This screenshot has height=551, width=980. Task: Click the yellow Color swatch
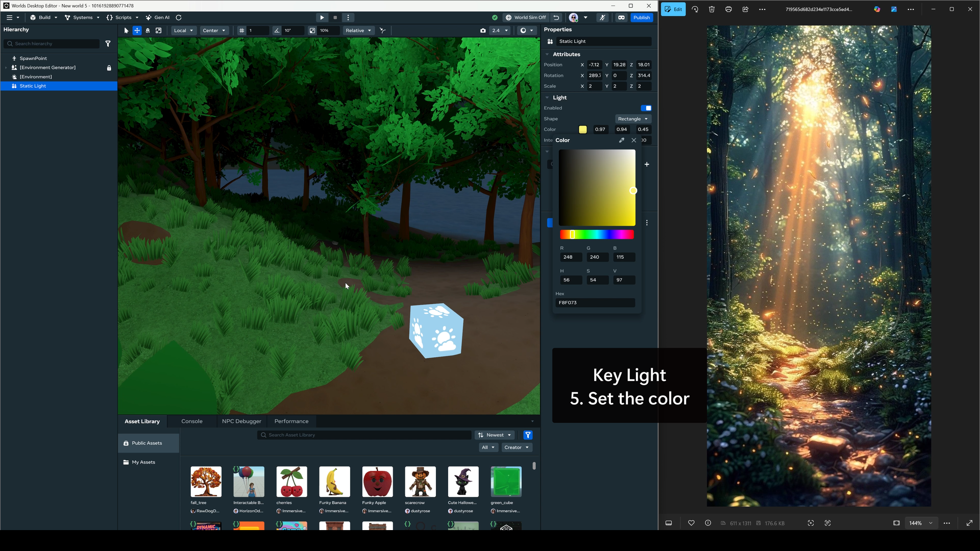583,130
